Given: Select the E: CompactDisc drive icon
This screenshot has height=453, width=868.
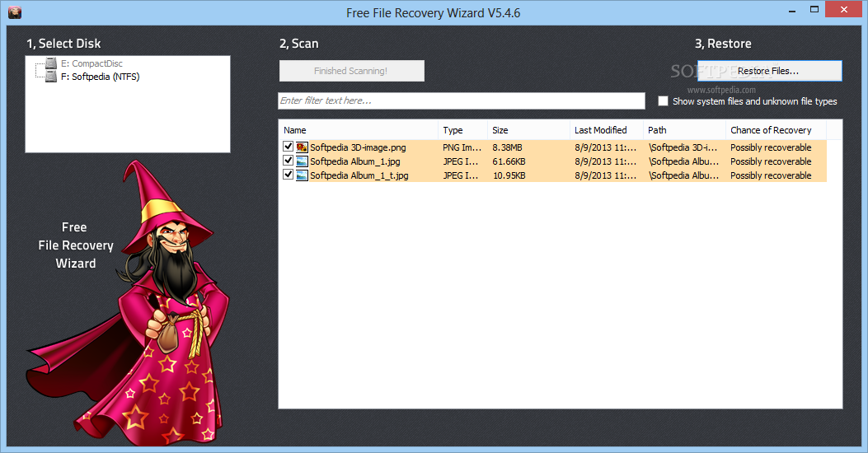Looking at the screenshot, I should click(x=51, y=63).
